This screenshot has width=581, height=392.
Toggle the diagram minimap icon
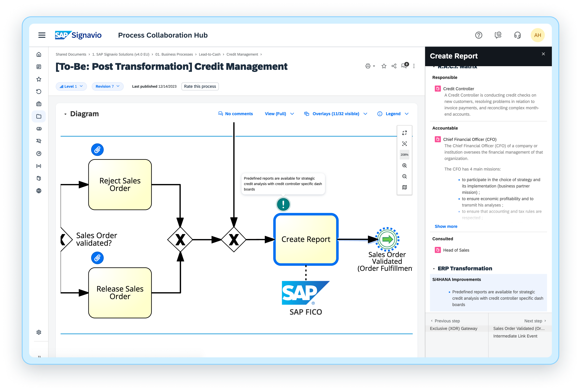tap(404, 187)
